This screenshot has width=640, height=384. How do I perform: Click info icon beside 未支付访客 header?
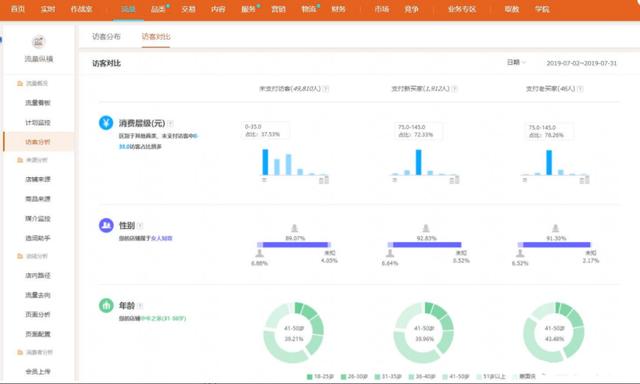point(326,89)
